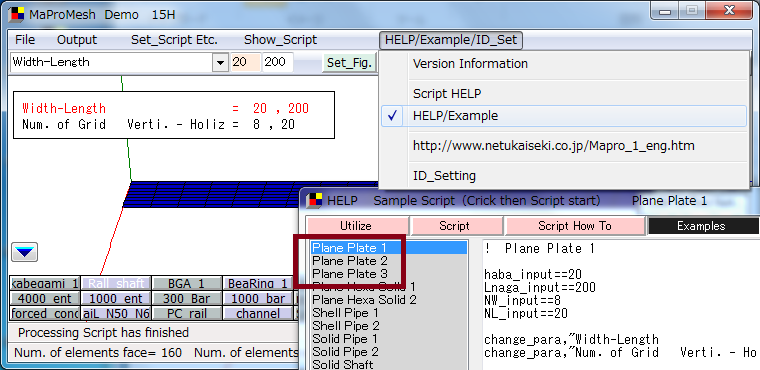760x370 pixels.
Task: Click the channel script button
Action: pos(257,313)
